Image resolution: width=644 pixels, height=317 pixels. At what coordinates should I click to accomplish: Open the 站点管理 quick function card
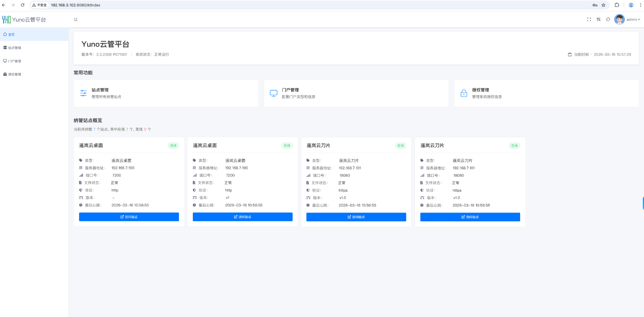pyautogui.click(x=166, y=93)
